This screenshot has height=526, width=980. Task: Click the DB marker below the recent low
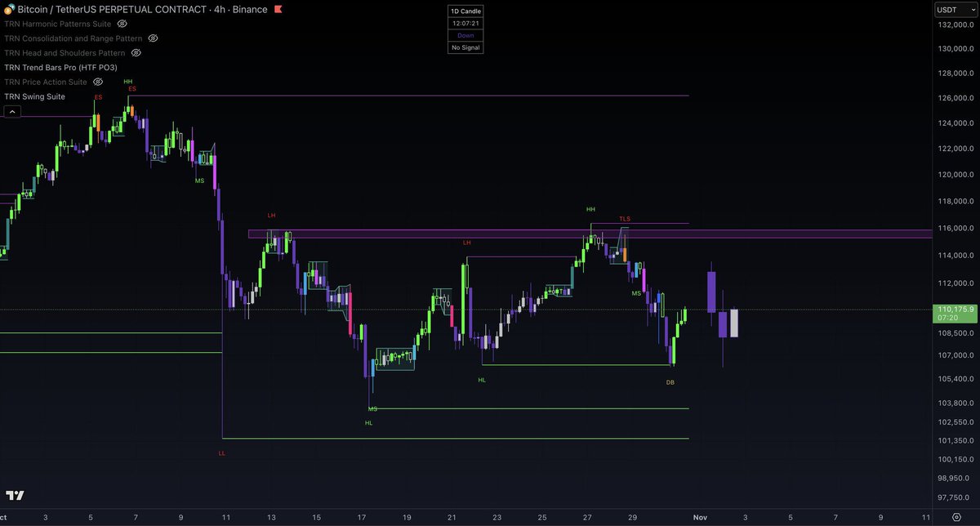(x=670, y=382)
